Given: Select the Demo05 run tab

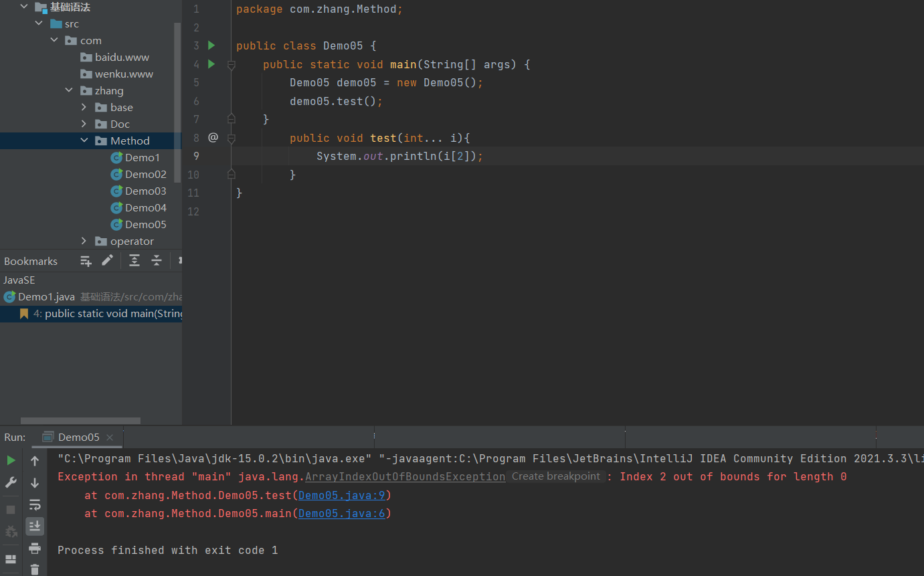Looking at the screenshot, I should click(79, 437).
